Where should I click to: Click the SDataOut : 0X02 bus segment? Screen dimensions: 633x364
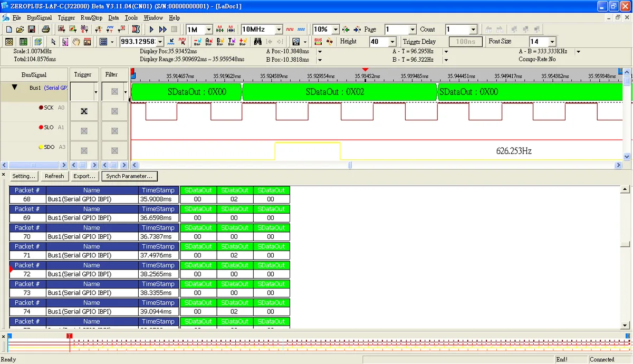pos(340,92)
